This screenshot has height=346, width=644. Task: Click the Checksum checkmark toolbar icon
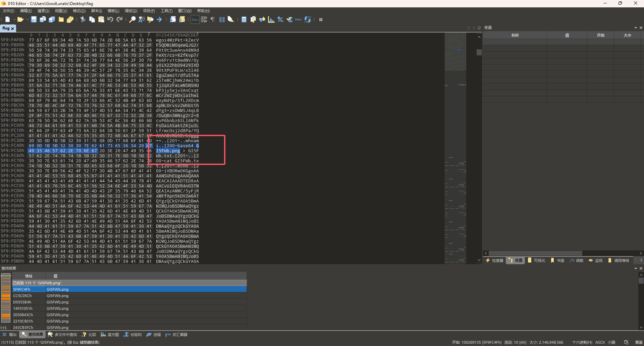(289, 19)
